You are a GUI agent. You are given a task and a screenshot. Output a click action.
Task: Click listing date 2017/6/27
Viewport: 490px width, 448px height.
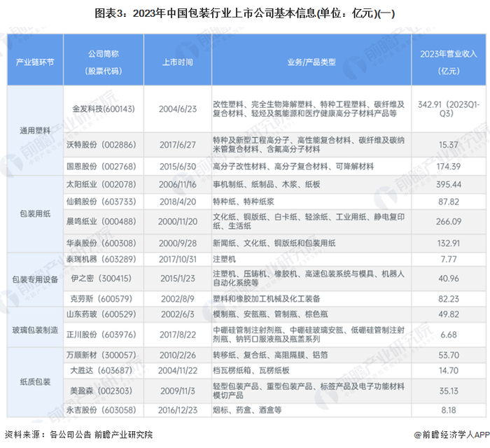pos(178,145)
